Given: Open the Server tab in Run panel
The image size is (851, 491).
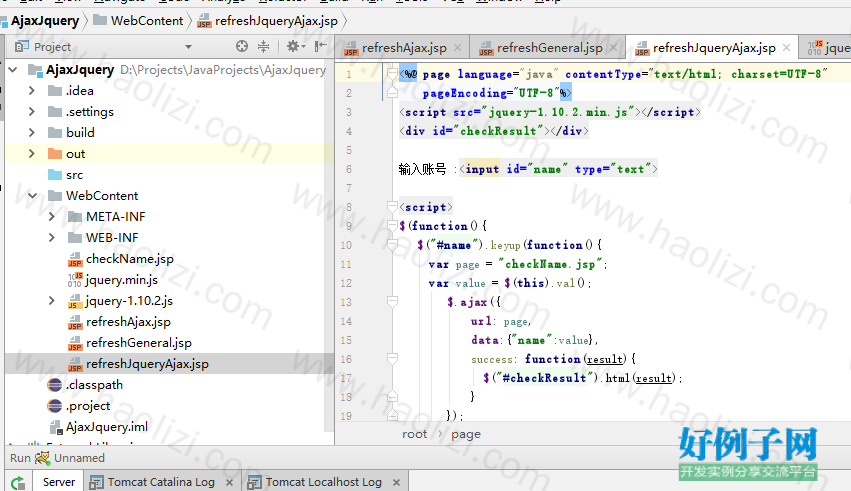Looking at the screenshot, I should (59, 482).
